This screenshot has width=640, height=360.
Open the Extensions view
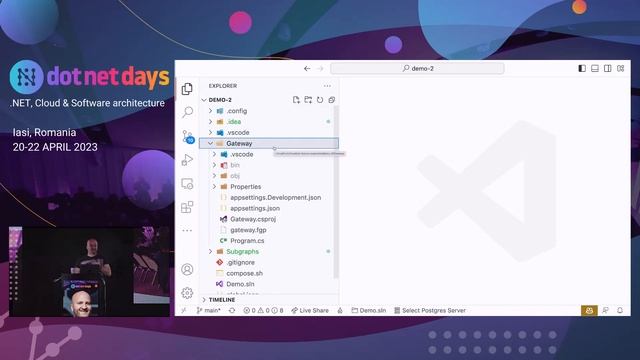(x=187, y=207)
